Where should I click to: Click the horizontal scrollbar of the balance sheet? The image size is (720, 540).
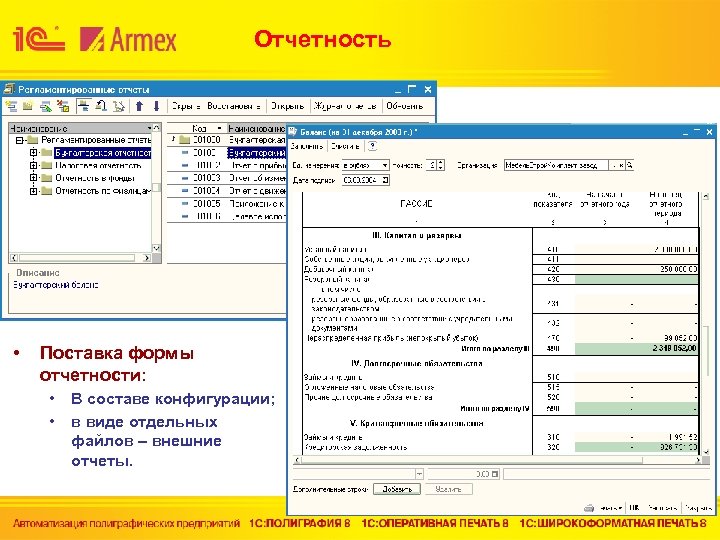[x=497, y=460]
